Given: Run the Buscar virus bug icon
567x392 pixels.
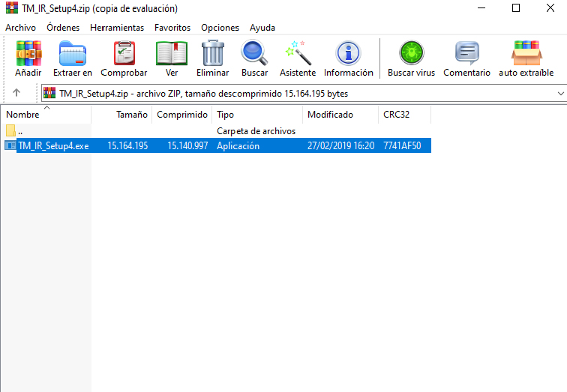Looking at the screenshot, I should tap(411, 52).
